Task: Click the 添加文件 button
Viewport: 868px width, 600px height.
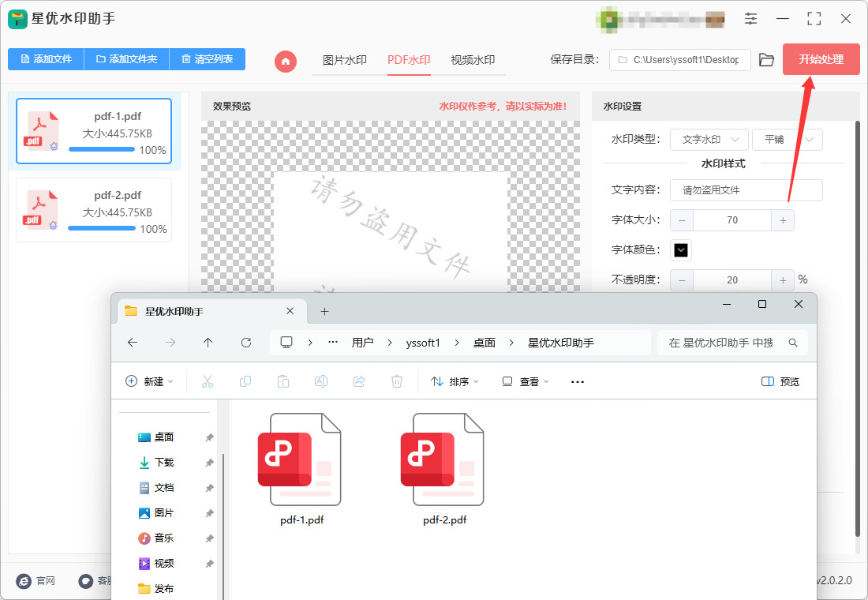Action: click(46, 59)
